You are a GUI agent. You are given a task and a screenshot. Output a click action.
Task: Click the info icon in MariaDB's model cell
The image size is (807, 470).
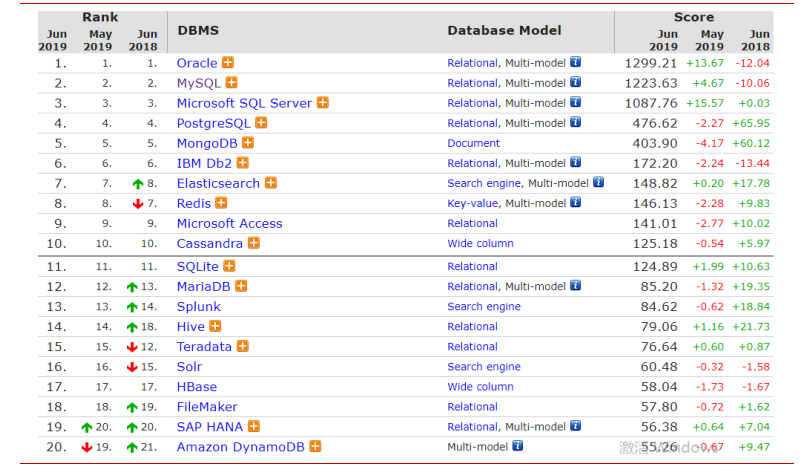click(x=575, y=285)
